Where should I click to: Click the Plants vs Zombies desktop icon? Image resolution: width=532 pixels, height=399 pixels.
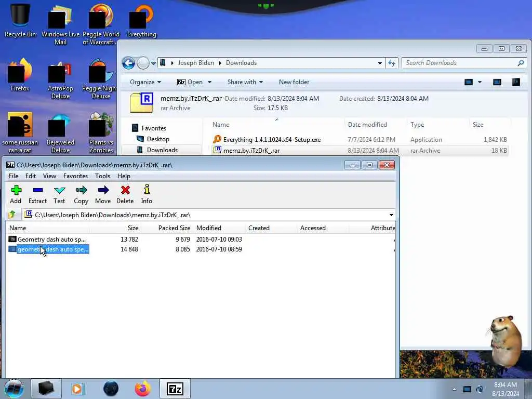(x=101, y=132)
